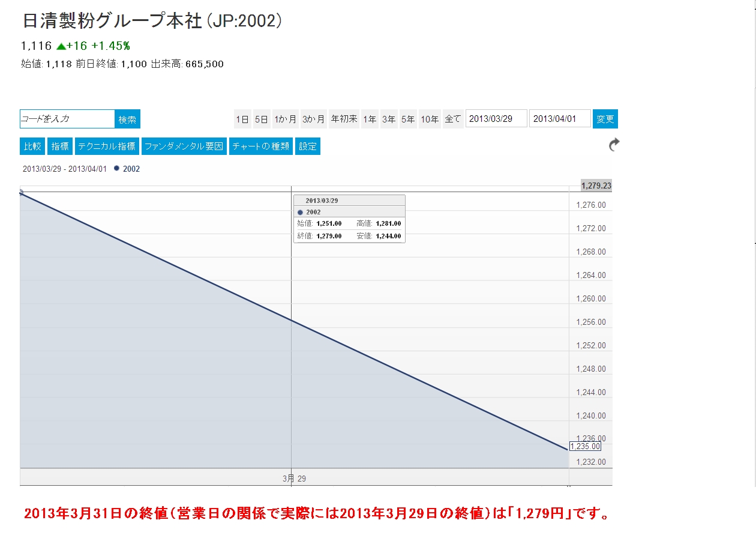This screenshot has width=756, height=547.
Task: Click the tooltip 高値 1,281.00 value
Action: pos(388,223)
